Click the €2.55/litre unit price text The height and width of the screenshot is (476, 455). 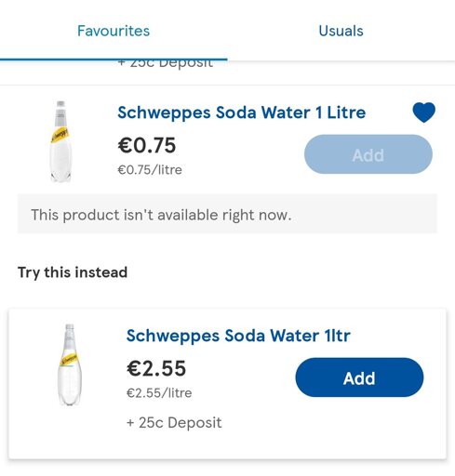[159, 393]
